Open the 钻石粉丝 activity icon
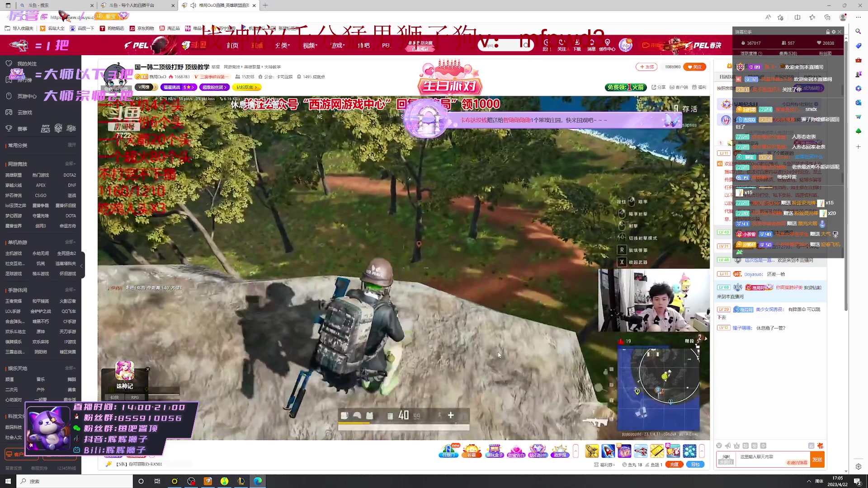Screen dimensions: 868x488 tap(538, 451)
